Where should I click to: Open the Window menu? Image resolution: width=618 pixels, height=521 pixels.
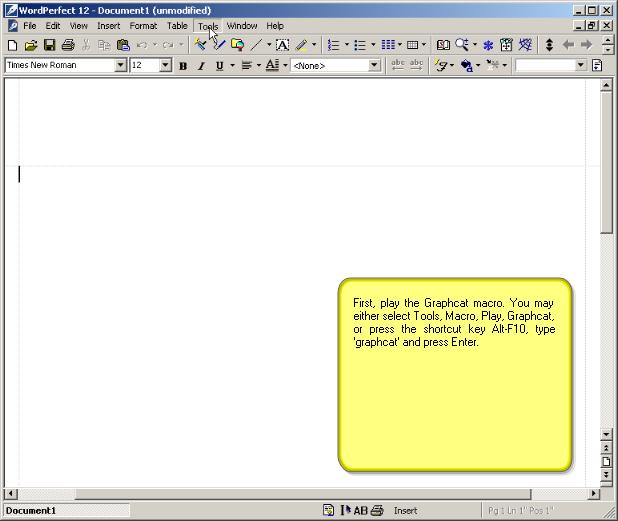242,26
